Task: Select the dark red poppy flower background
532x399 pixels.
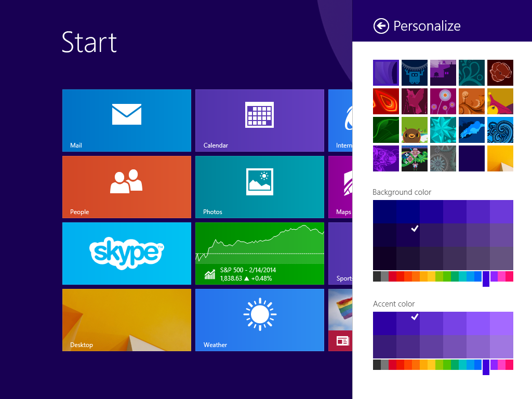Action: pos(500,73)
